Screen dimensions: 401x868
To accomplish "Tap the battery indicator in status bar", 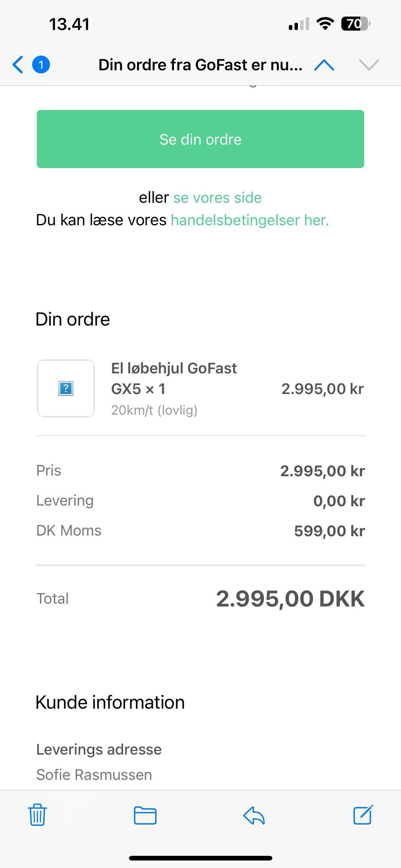I will 355,24.
